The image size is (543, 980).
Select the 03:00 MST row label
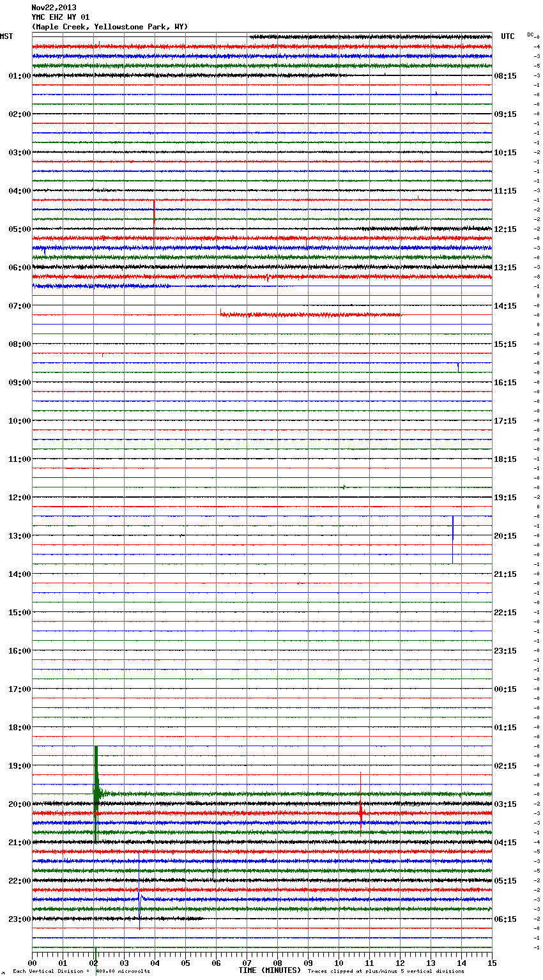click(20, 153)
